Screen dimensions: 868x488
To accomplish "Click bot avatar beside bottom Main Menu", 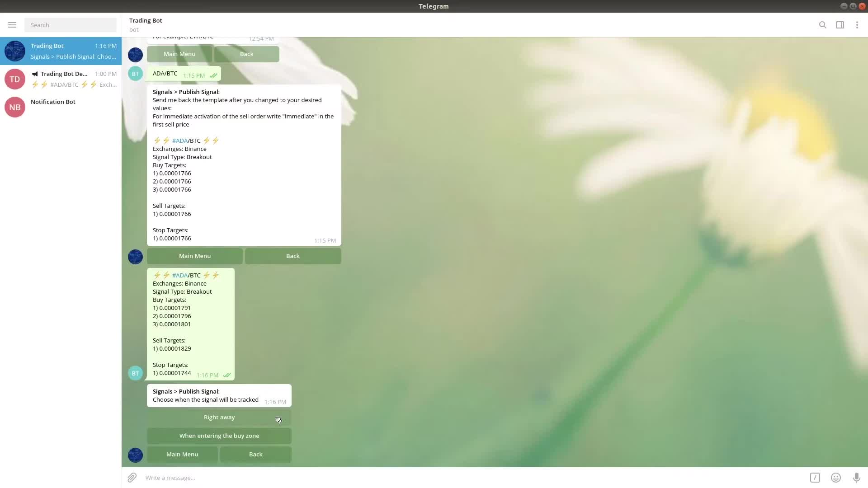I will [135, 455].
